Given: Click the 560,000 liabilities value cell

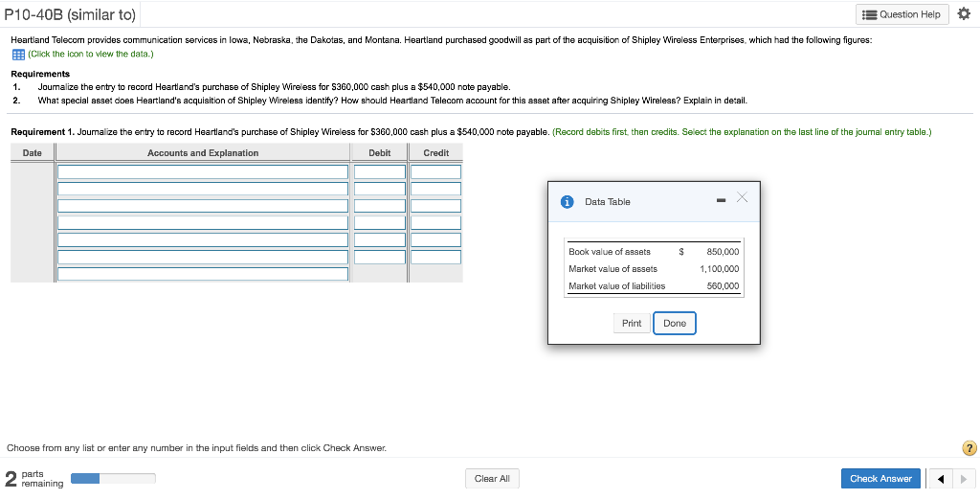Looking at the screenshot, I should [723, 286].
